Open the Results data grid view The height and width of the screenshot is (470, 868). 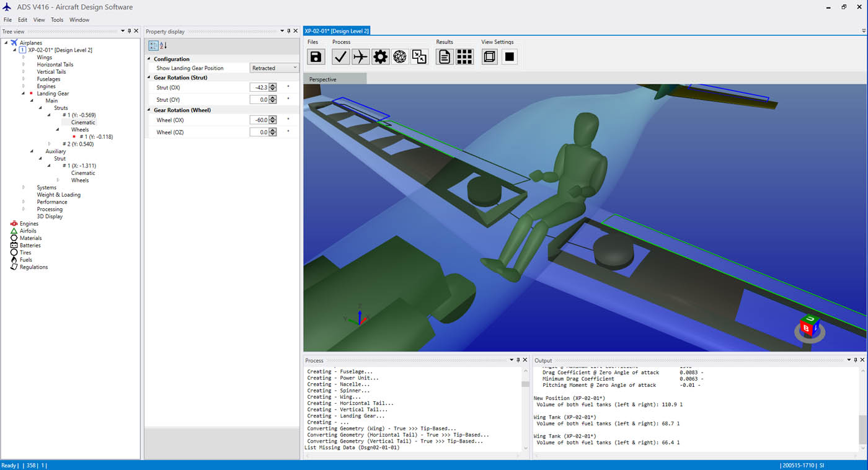(464, 56)
